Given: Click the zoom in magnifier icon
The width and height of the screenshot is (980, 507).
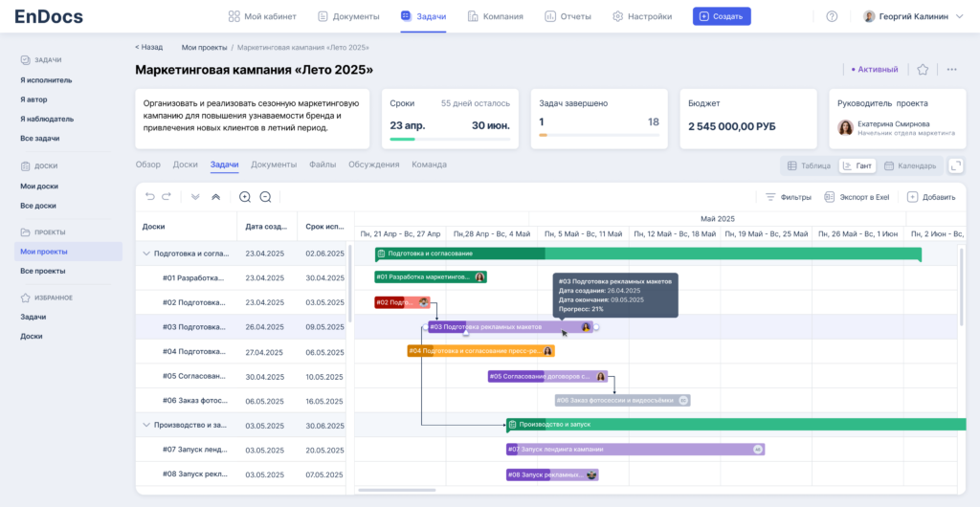Looking at the screenshot, I should pos(245,197).
